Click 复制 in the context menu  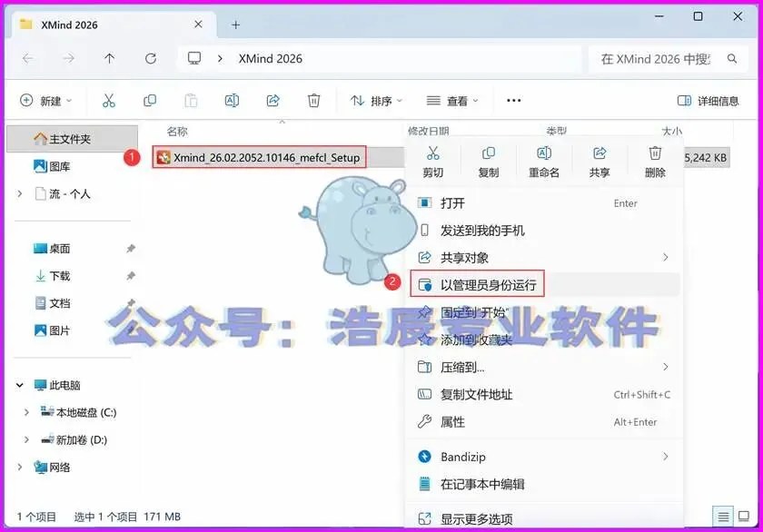click(x=488, y=162)
